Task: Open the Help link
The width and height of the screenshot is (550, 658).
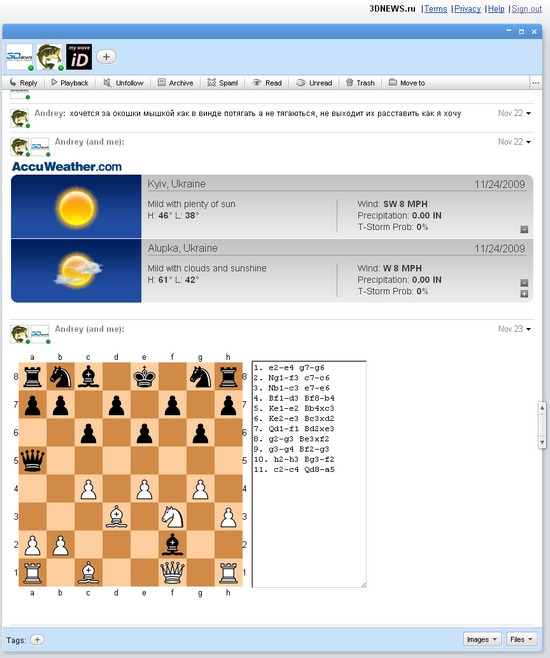Action: click(496, 8)
